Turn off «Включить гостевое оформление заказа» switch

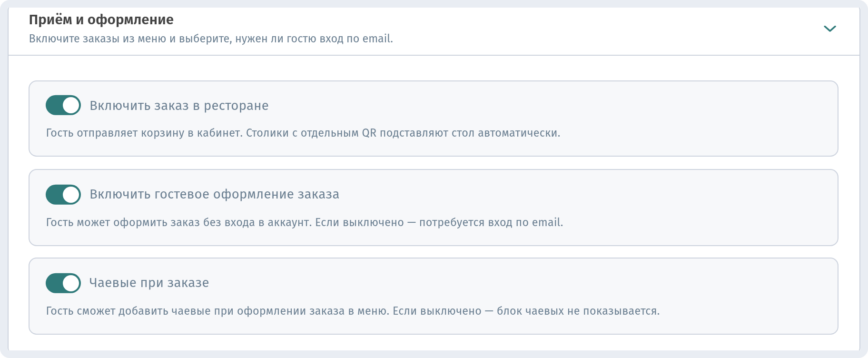pyautogui.click(x=63, y=194)
